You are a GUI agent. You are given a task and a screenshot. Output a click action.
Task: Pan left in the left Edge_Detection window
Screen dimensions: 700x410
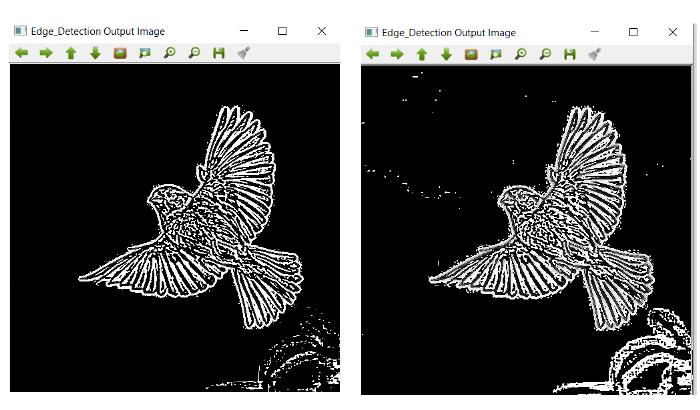click(21, 53)
